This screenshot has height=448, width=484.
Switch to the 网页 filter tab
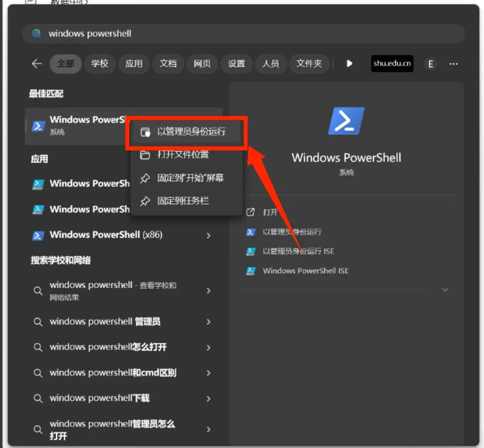(202, 64)
